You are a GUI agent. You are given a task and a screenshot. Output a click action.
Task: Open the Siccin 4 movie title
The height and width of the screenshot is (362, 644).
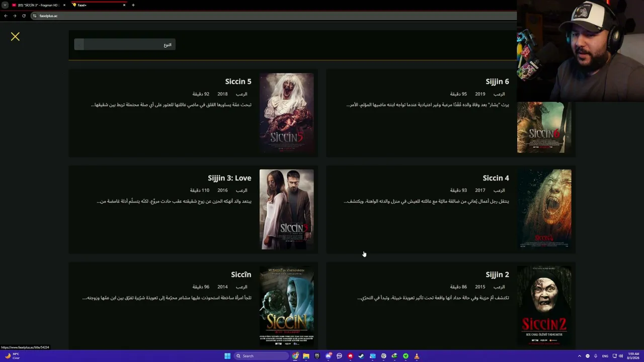[x=496, y=178]
